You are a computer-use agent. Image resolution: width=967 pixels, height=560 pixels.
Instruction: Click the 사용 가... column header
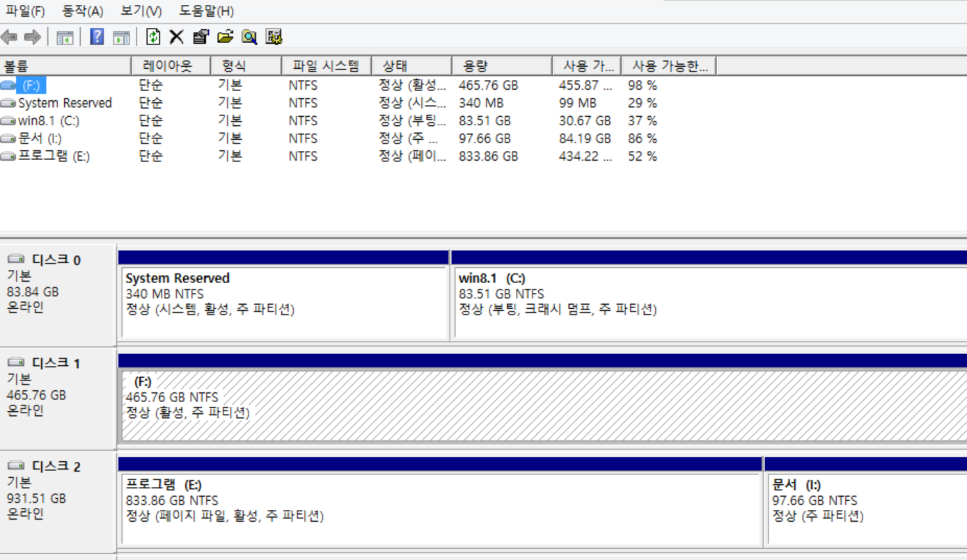click(586, 66)
